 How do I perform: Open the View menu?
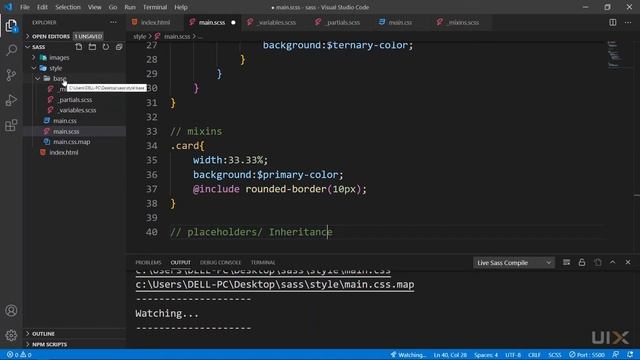tap(94, 7)
